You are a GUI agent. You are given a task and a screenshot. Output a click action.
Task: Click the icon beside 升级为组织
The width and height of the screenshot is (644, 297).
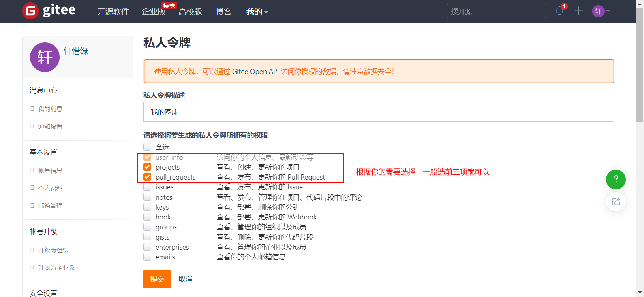click(x=32, y=250)
